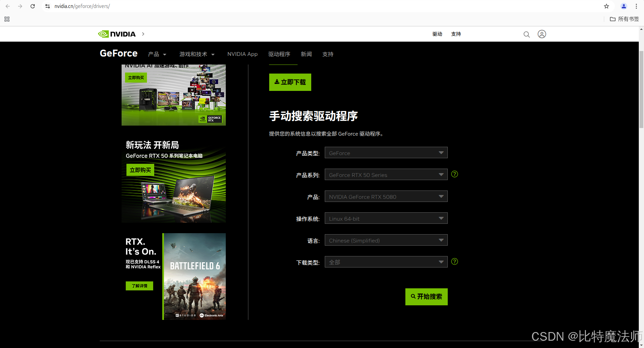Open the apps grid in bookmarks bar

click(7, 19)
